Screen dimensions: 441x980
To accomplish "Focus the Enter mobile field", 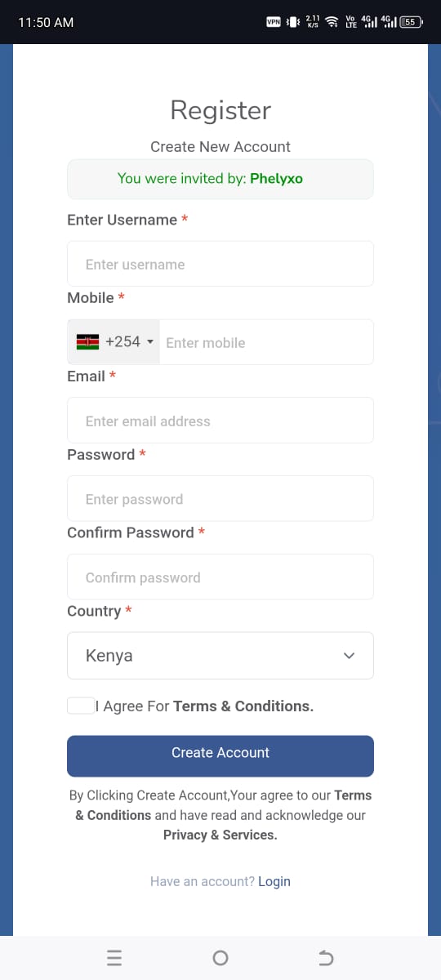I will tap(266, 341).
